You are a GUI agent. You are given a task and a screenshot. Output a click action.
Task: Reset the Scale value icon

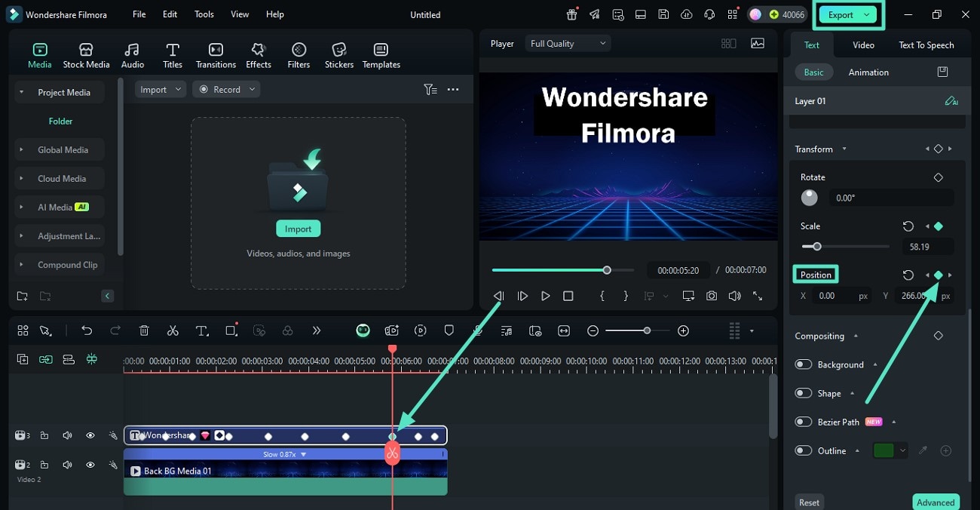coord(908,226)
